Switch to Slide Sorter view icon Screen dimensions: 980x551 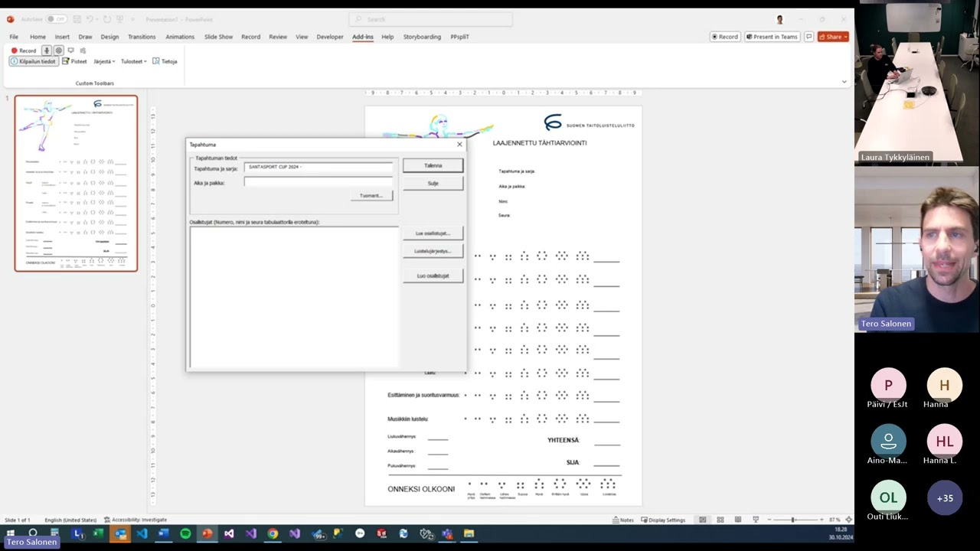pos(720,520)
